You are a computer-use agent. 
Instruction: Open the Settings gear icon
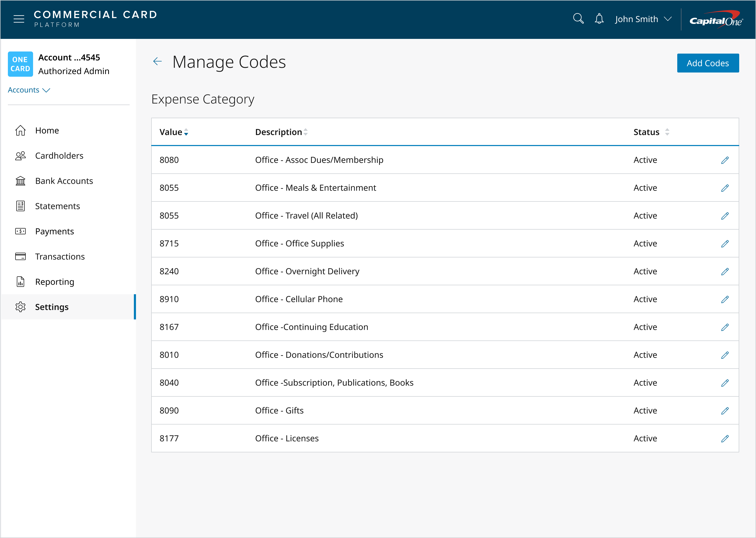click(20, 307)
